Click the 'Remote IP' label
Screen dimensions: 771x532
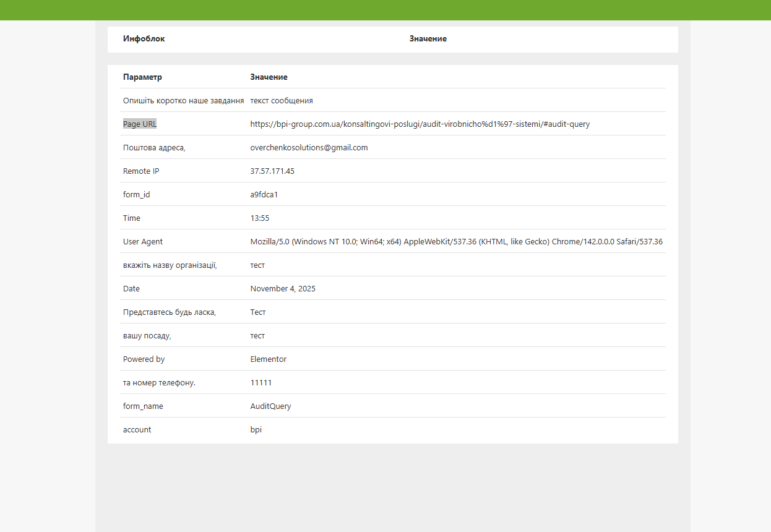(x=141, y=171)
